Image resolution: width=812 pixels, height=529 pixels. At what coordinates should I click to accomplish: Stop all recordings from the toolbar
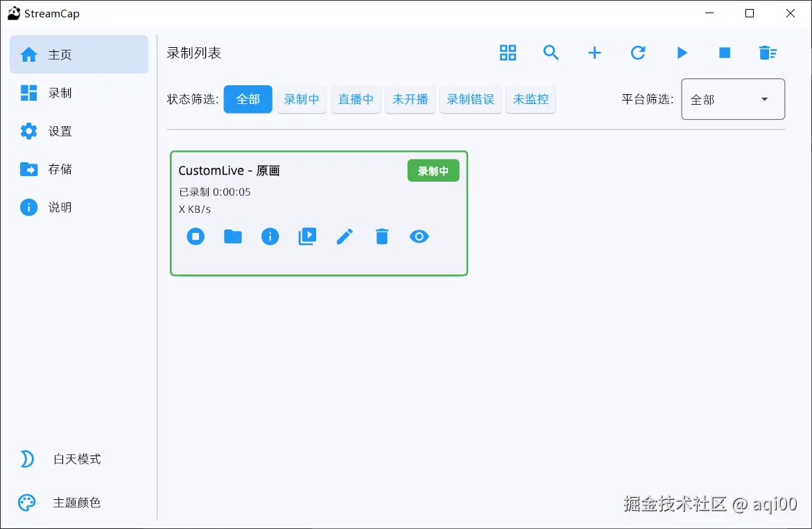[x=724, y=52]
